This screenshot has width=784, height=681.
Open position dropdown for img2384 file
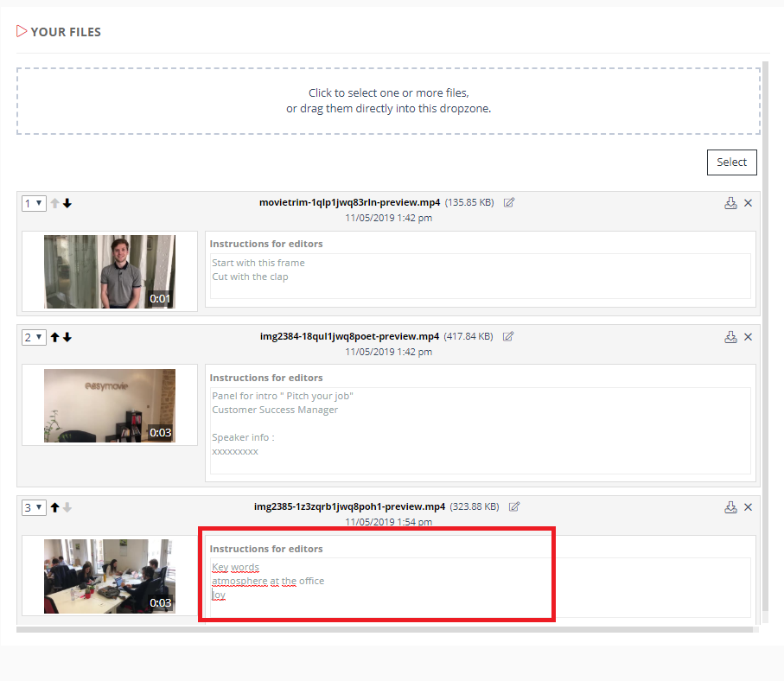click(x=34, y=337)
